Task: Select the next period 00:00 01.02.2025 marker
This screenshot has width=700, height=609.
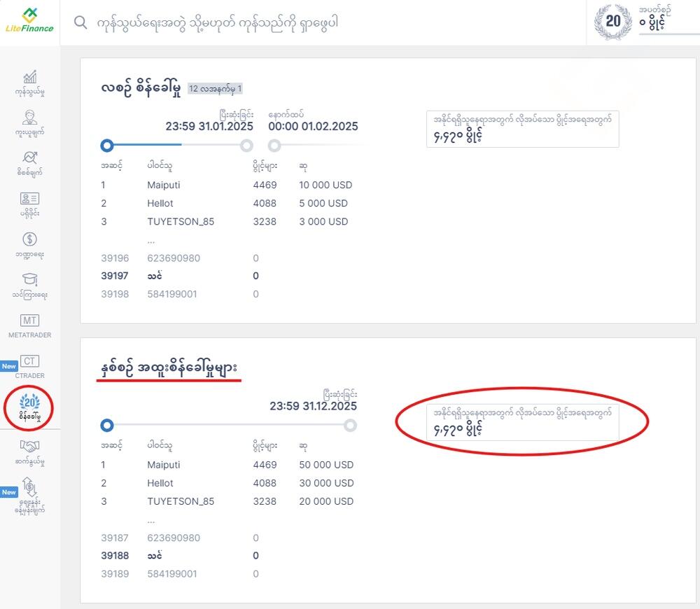Action: coord(274,146)
